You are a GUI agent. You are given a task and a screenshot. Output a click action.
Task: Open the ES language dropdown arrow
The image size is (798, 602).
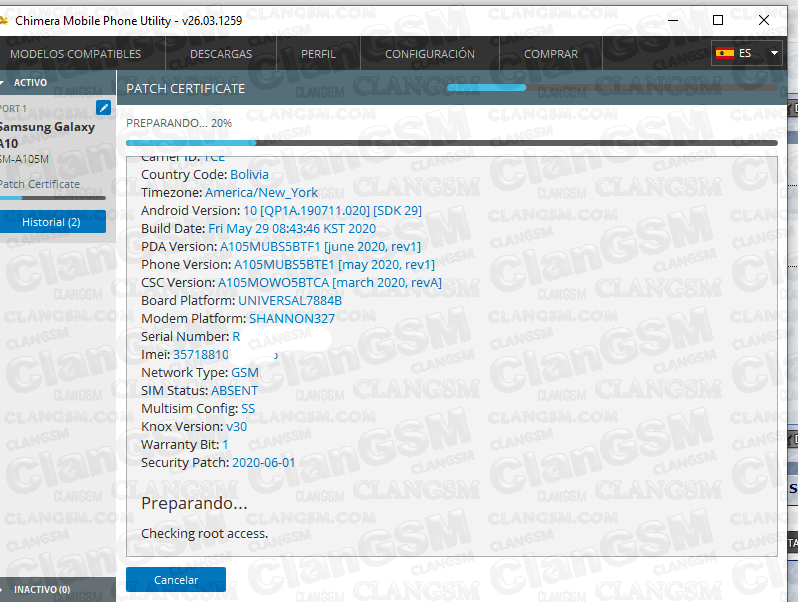pyautogui.click(x=774, y=53)
